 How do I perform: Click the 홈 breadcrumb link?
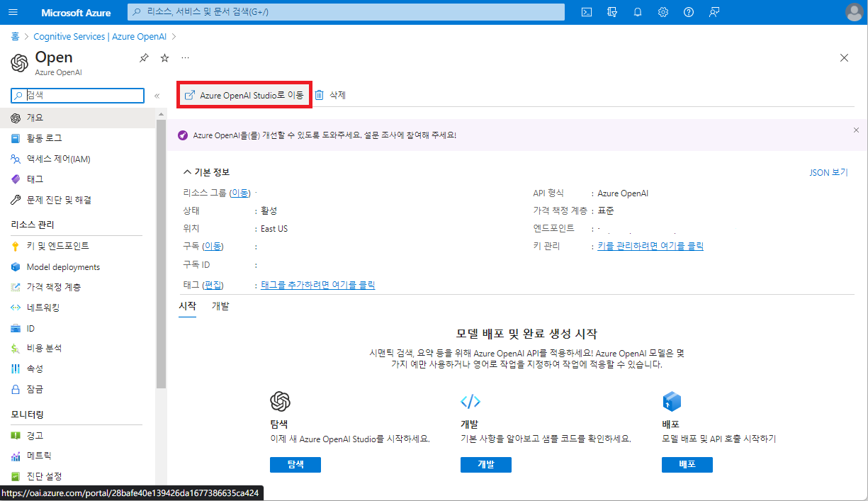point(15,36)
